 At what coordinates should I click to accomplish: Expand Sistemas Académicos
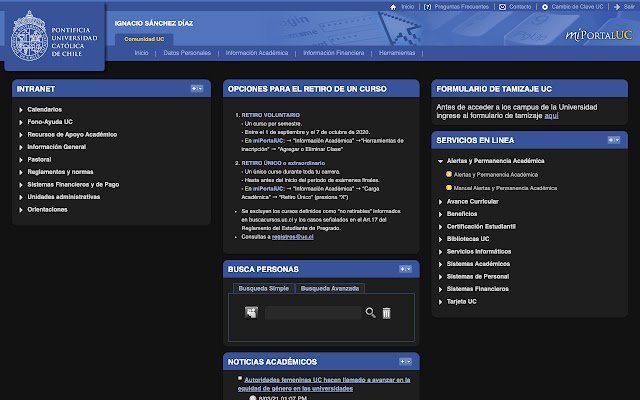click(440, 264)
